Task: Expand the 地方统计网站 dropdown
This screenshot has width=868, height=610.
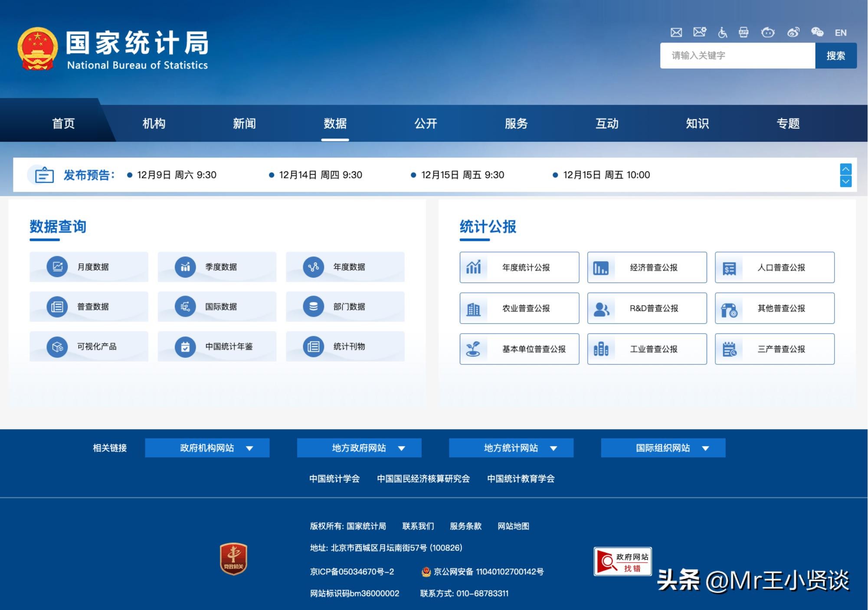Action: (511, 448)
